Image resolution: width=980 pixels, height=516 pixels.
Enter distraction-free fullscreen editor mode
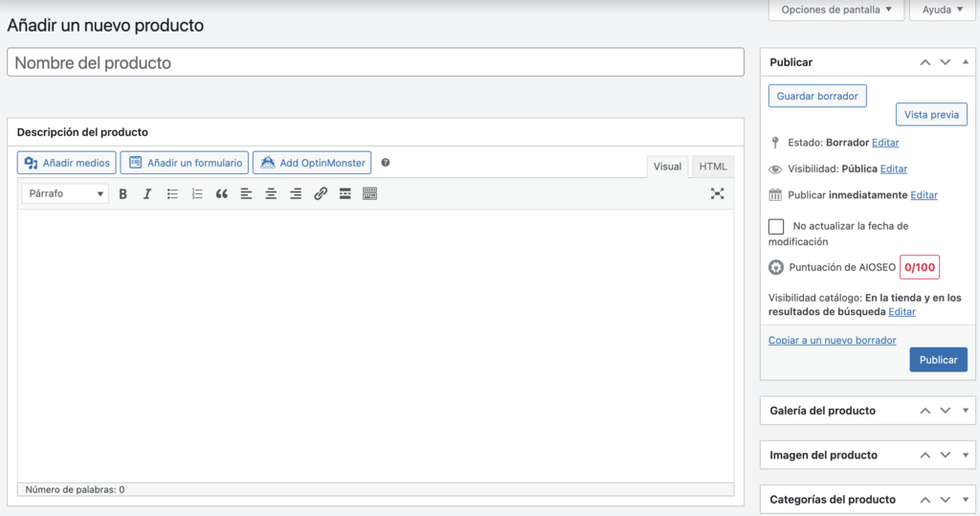(718, 194)
